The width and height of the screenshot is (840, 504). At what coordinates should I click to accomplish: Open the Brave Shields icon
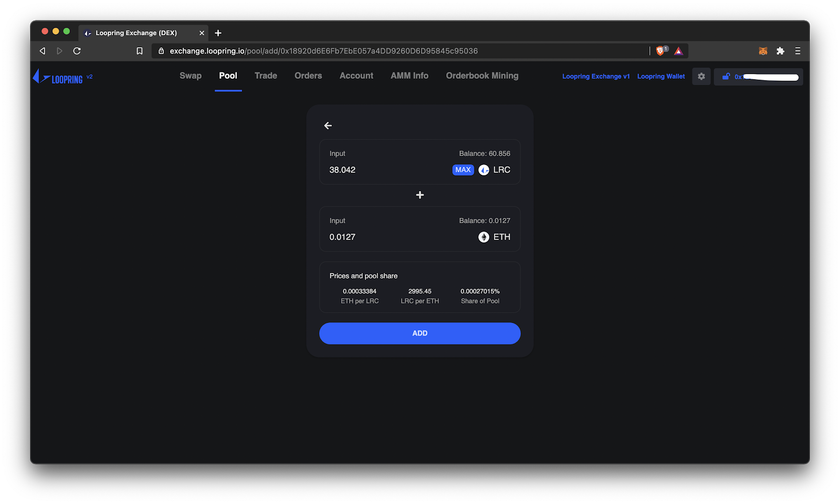(661, 50)
